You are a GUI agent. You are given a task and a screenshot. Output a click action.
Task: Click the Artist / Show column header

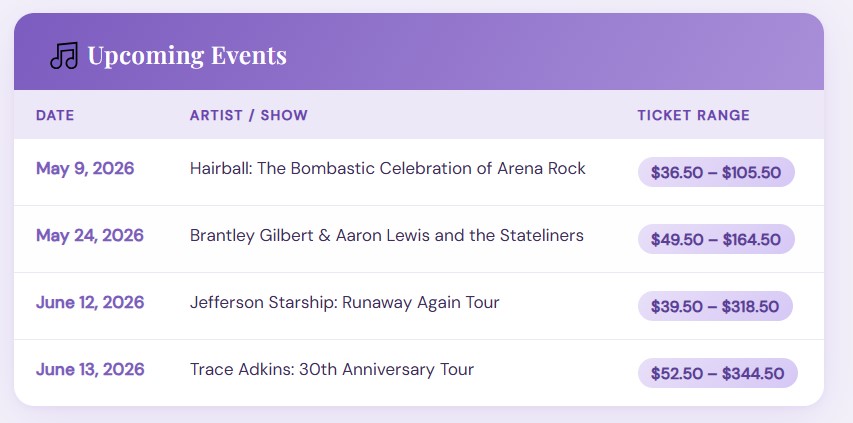[x=249, y=116]
